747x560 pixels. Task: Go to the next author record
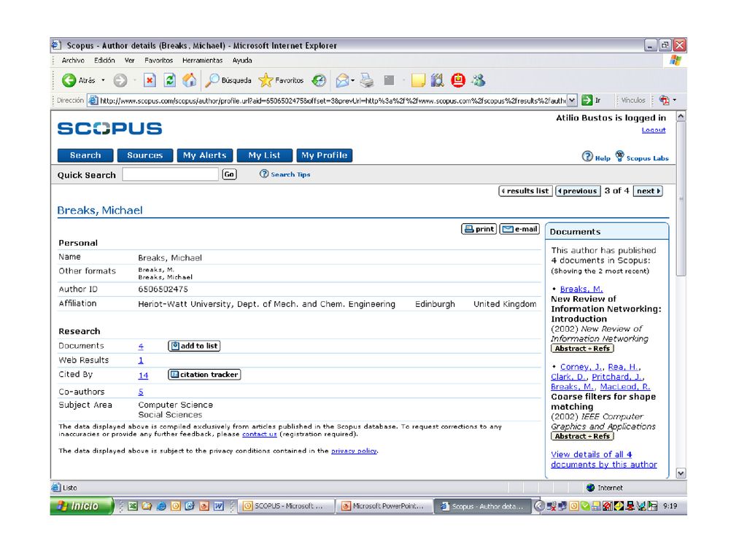tap(648, 191)
